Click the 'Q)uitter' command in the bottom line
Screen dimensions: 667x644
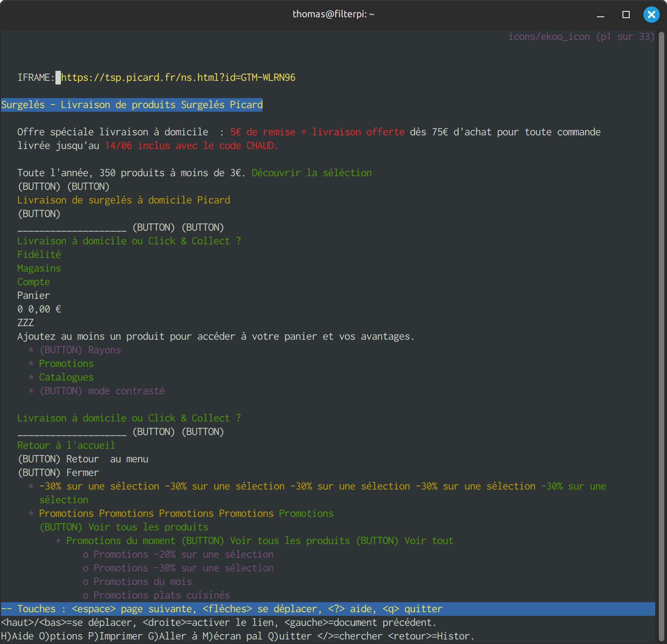[290, 636]
